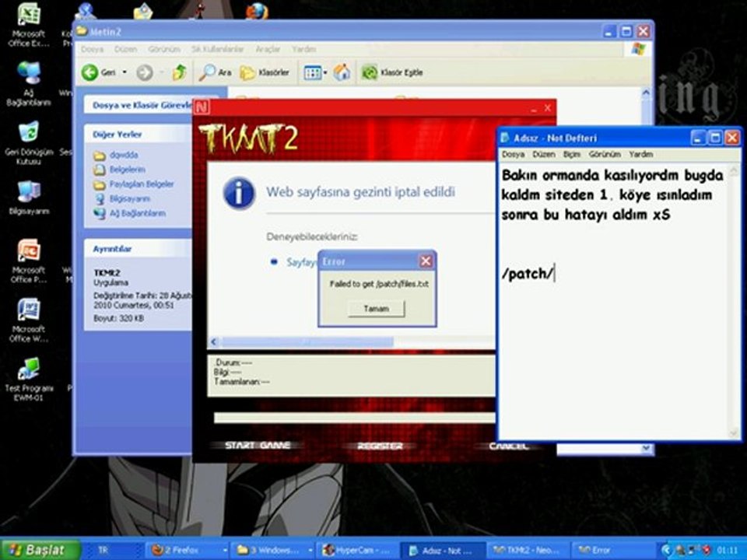Switch to Windows Explorer group in taskbar
The height and width of the screenshot is (560, 747).
(x=274, y=551)
